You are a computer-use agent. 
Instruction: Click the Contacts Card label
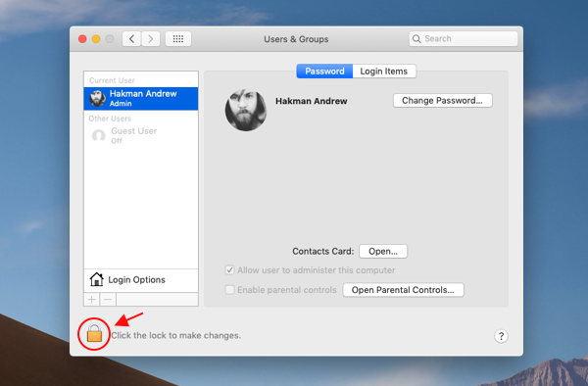coord(322,251)
